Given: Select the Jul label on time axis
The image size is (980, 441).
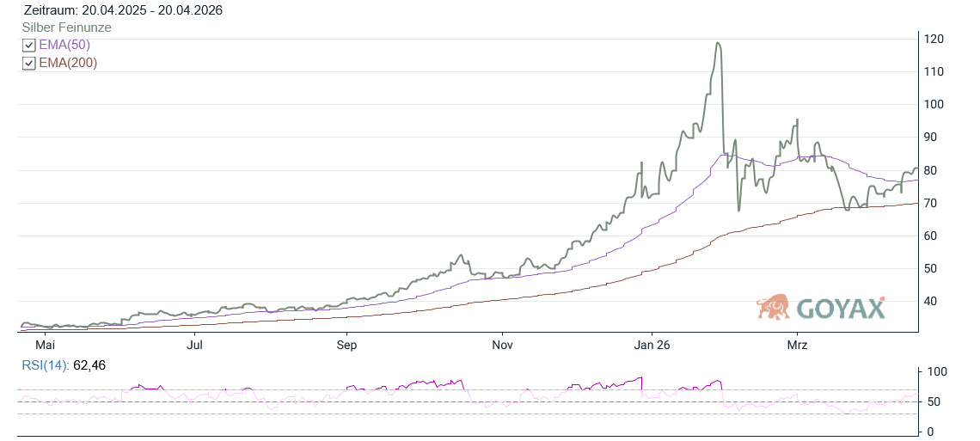Looking at the screenshot, I should pos(195,345).
